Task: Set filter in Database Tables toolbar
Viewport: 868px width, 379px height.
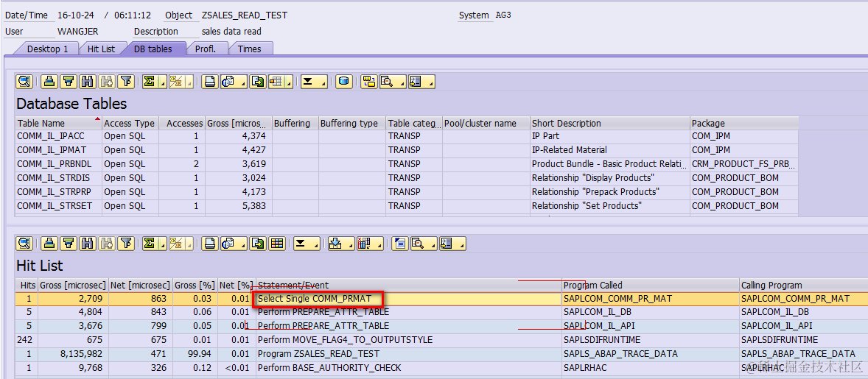Action: (x=127, y=82)
